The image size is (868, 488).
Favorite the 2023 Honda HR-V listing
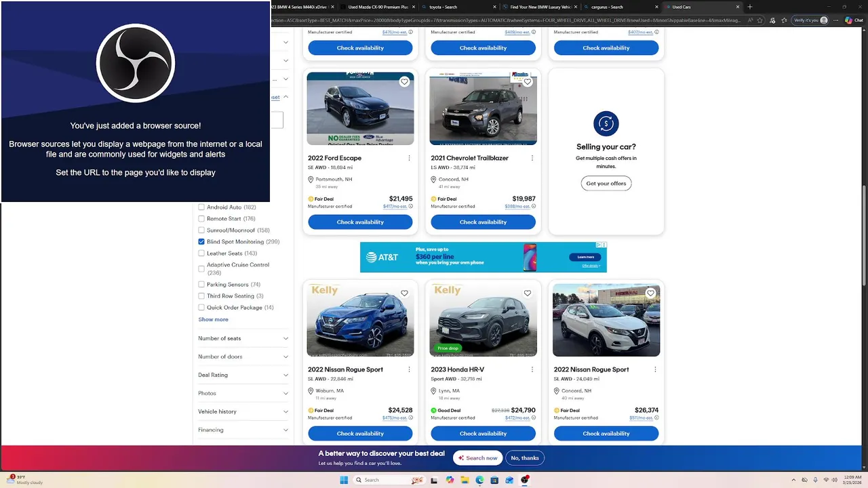pyautogui.click(x=528, y=293)
